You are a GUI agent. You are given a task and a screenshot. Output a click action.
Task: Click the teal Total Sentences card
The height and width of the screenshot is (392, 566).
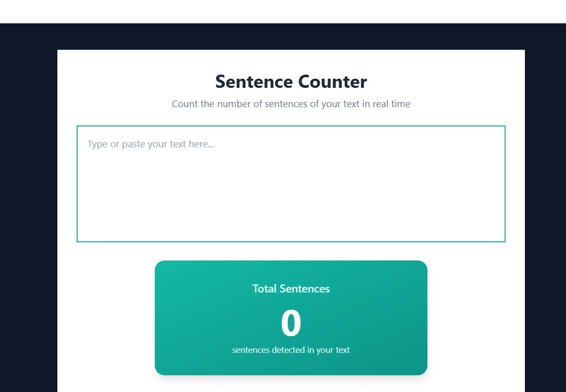tap(291, 317)
